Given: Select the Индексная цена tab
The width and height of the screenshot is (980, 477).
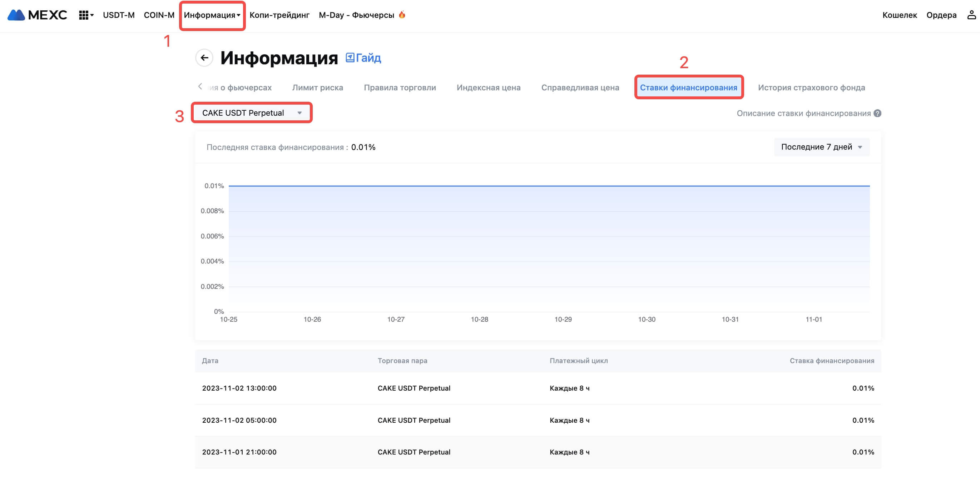Looking at the screenshot, I should point(488,87).
